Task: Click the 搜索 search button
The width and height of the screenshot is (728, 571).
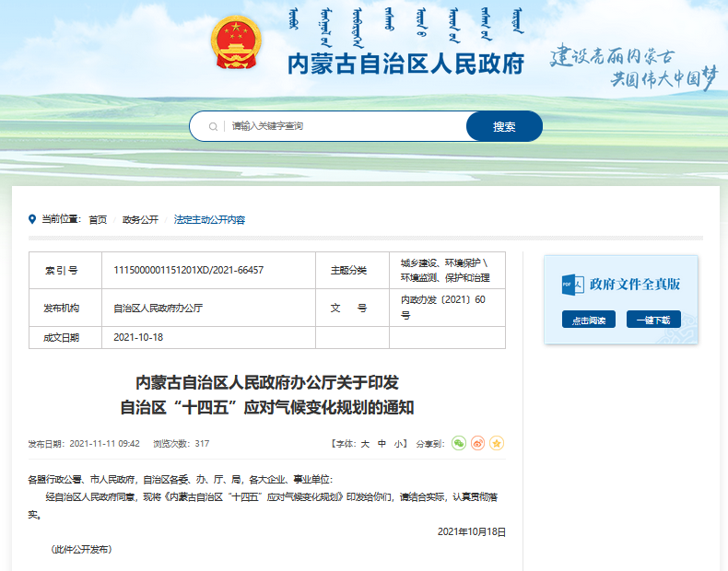Action: coord(504,126)
